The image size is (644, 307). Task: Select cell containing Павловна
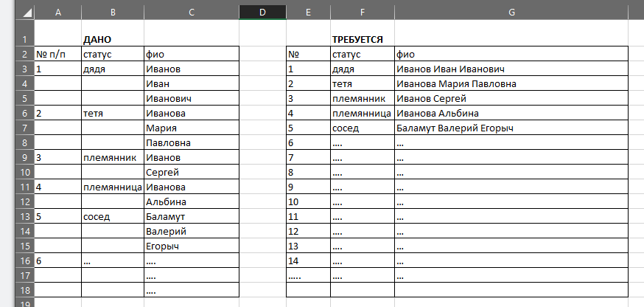pyautogui.click(x=192, y=142)
